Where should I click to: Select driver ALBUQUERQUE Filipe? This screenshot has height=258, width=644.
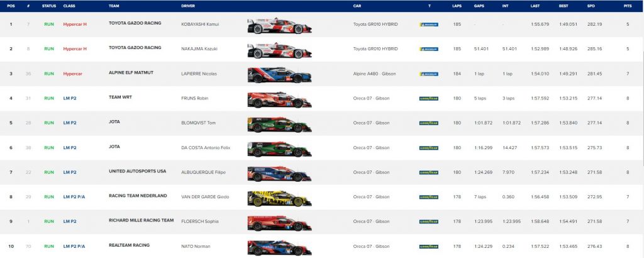point(203,172)
